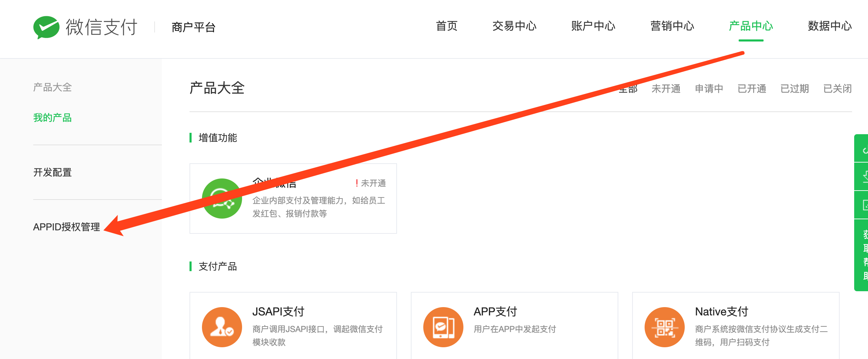Go to the 首页 navigation tab
This screenshot has width=868, height=359.
(447, 26)
